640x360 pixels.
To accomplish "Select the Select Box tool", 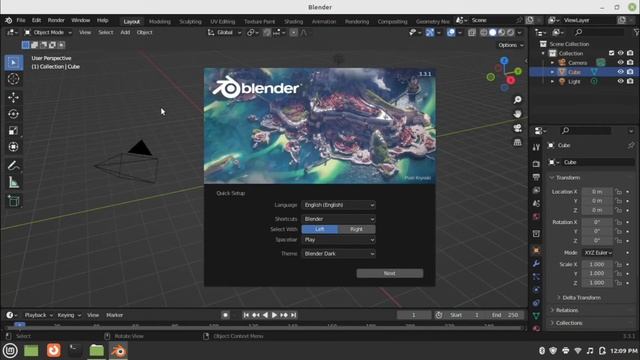I will [x=13, y=62].
